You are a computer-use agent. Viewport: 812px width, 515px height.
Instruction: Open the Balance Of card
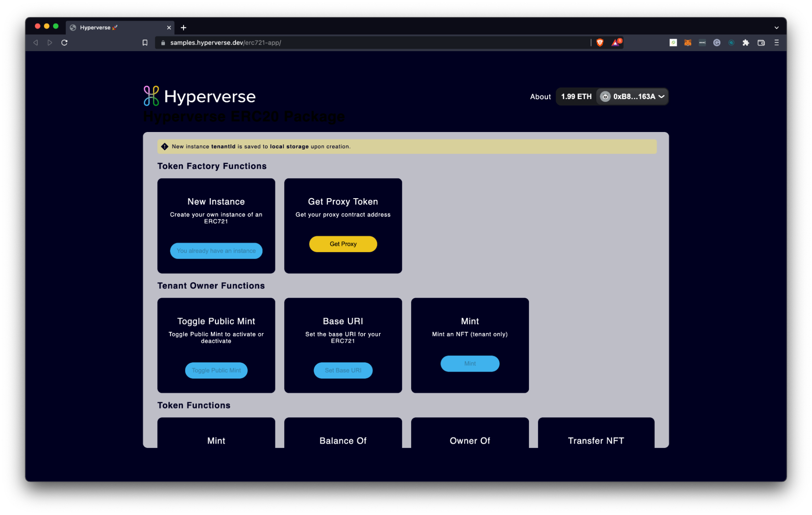343,433
